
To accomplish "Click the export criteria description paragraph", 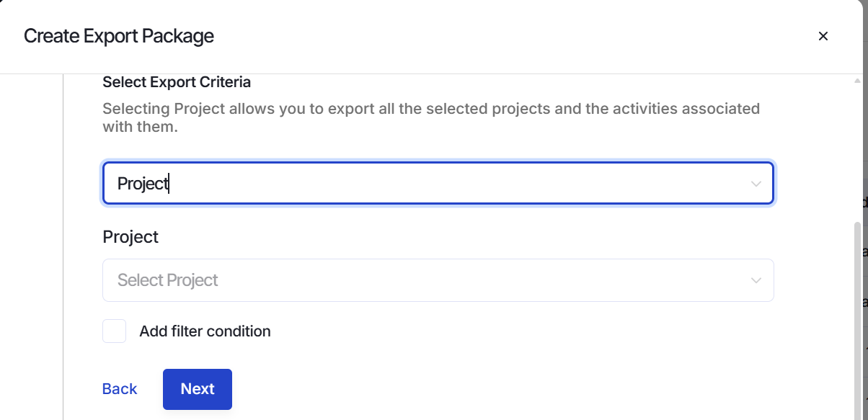I will [x=431, y=118].
